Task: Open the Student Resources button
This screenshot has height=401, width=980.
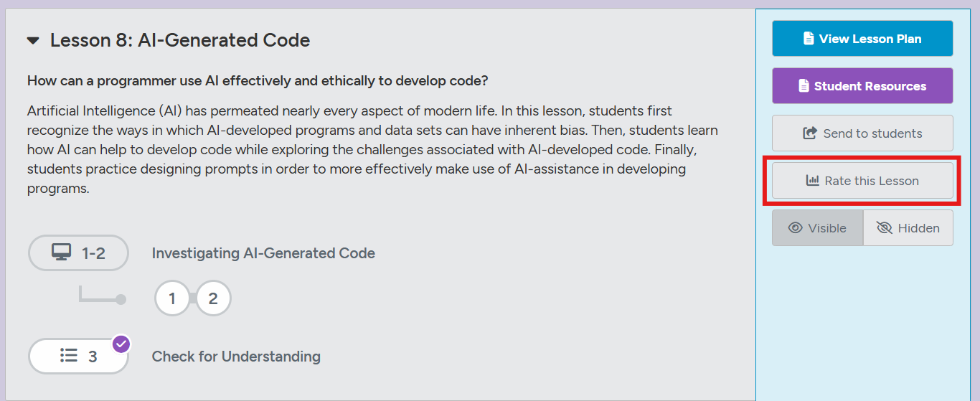Action: tap(862, 86)
